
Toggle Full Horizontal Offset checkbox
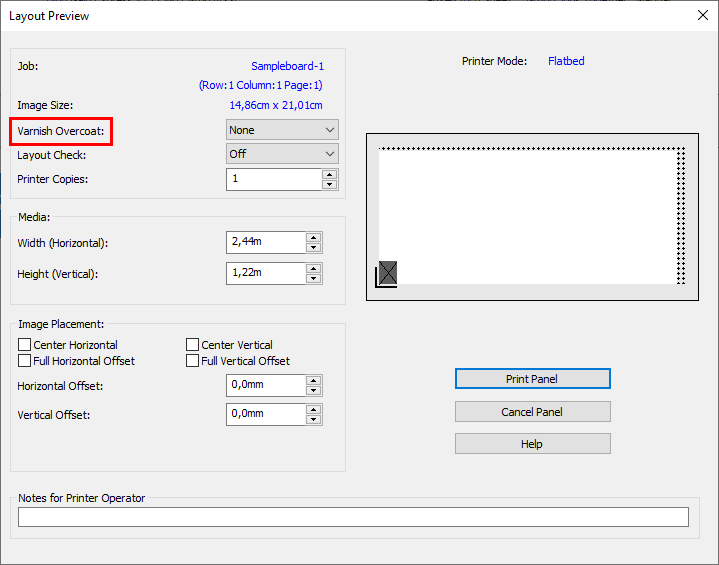point(24,360)
